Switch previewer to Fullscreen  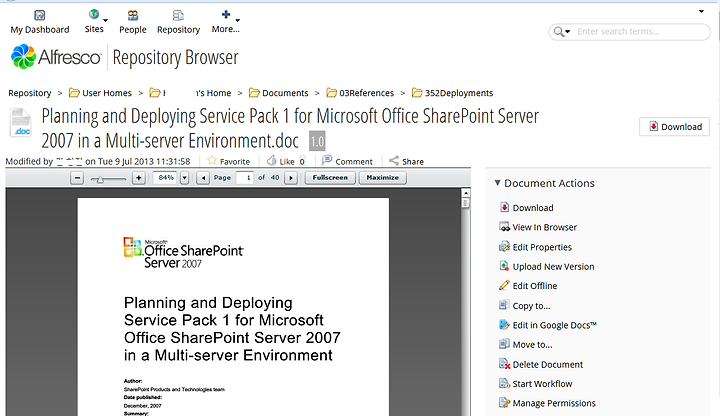click(x=330, y=178)
